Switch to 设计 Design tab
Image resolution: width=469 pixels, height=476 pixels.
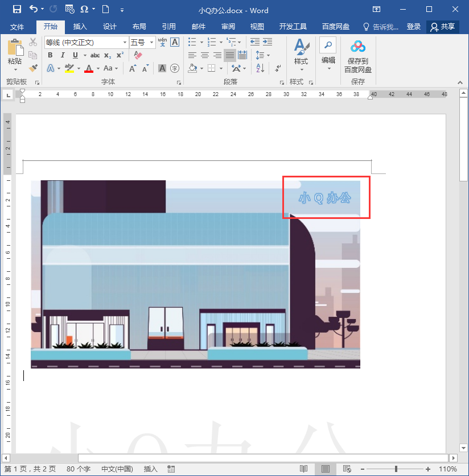(110, 27)
